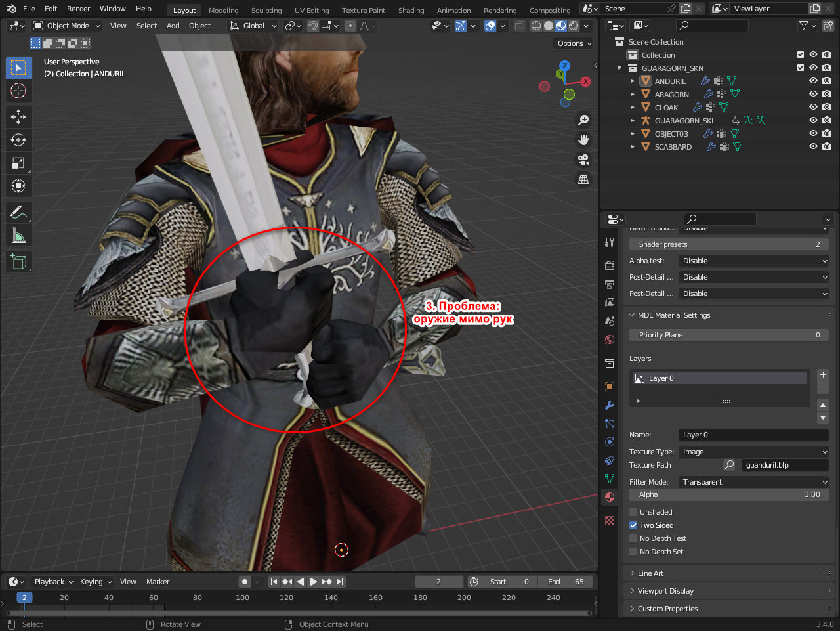Open the Material properties tab
This screenshot has height=631, width=840.
610,497
